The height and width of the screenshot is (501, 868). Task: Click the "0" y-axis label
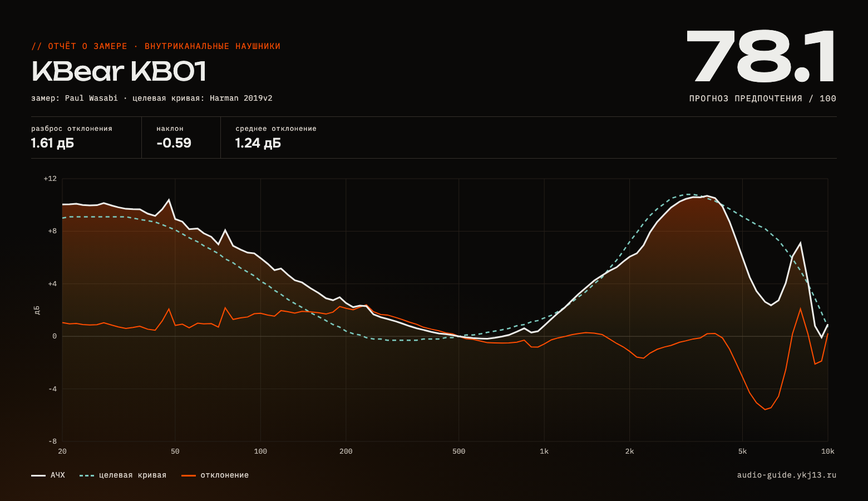[x=55, y=336]
